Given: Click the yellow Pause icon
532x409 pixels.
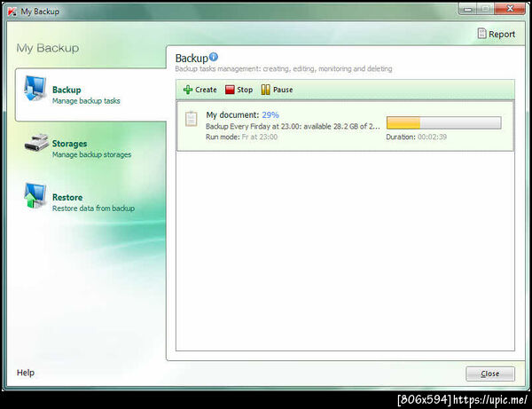Looking at the screenshot, I should [265, 90].
